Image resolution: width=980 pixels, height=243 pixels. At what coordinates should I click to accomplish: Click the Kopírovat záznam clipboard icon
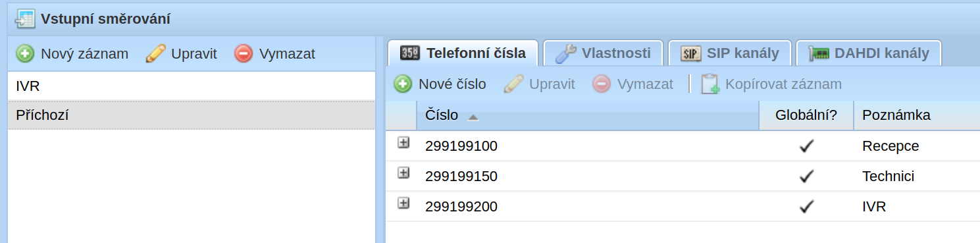pos(710,84)
